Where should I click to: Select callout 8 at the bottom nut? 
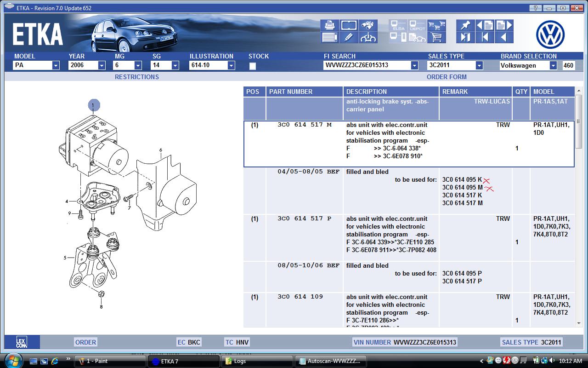click(101, 306)
